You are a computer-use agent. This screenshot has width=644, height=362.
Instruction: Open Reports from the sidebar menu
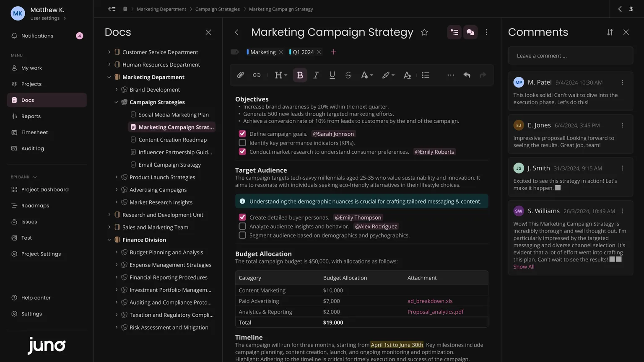[31, 116]
